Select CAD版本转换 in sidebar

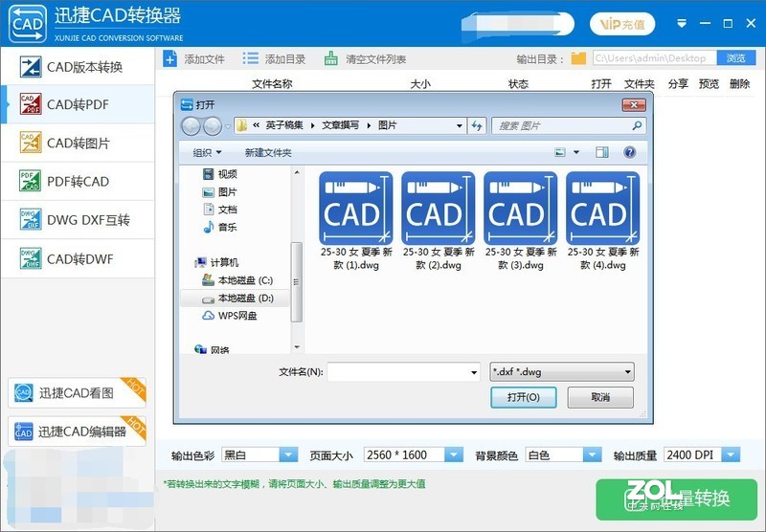point(79,66)
